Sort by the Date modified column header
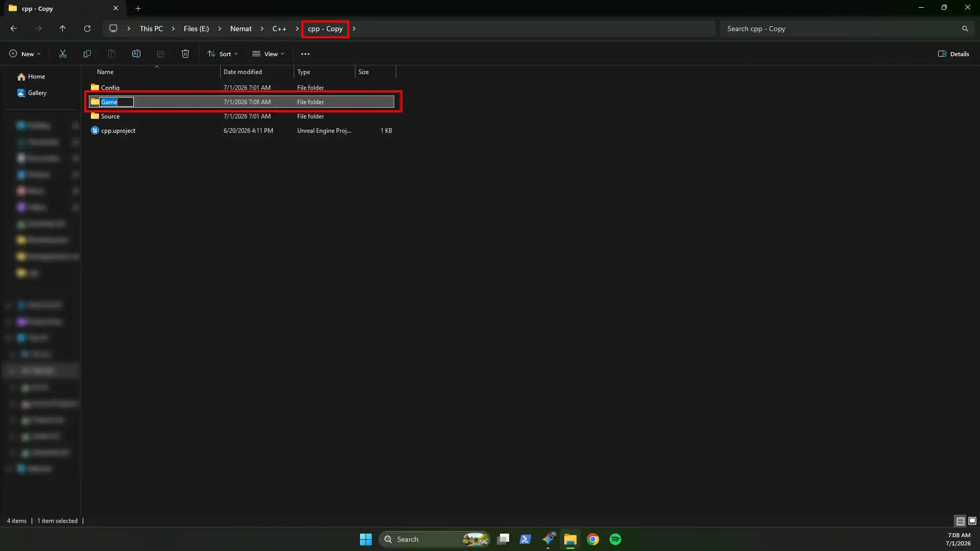Viewport: 980px width, 551px height. 257,72
